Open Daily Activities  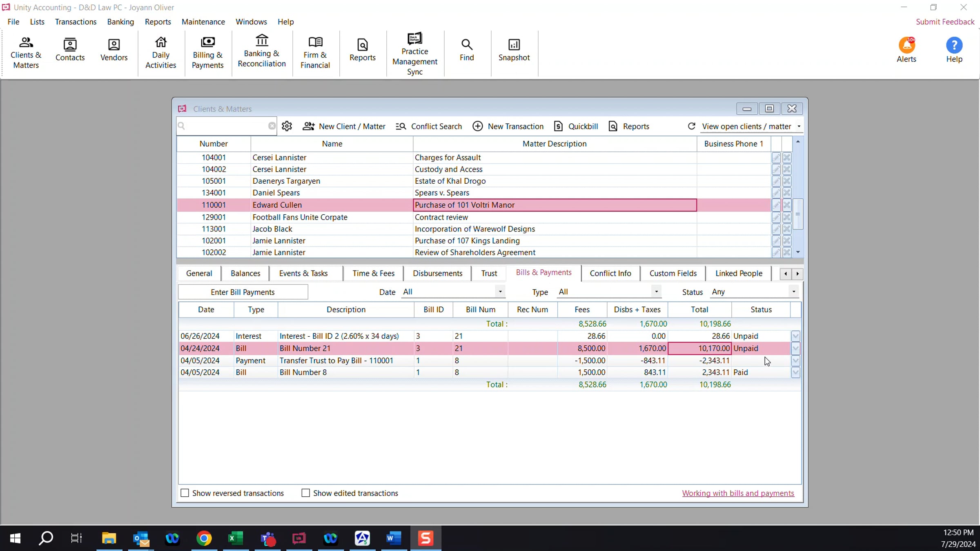coord(160,53)
